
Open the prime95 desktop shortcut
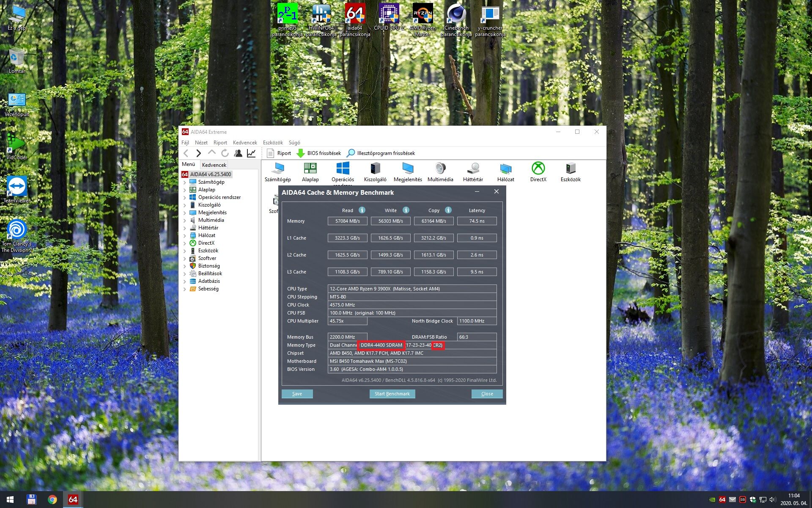click(x=287, y=20)
